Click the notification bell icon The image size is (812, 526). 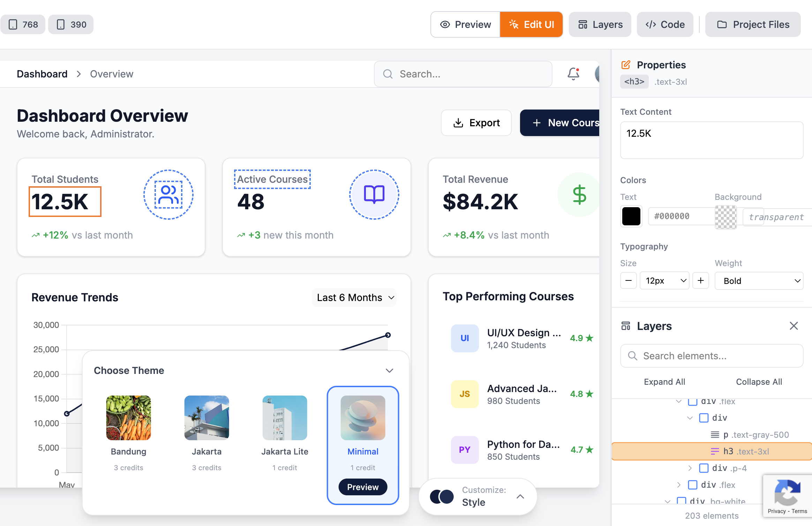[x=573, y=74]
